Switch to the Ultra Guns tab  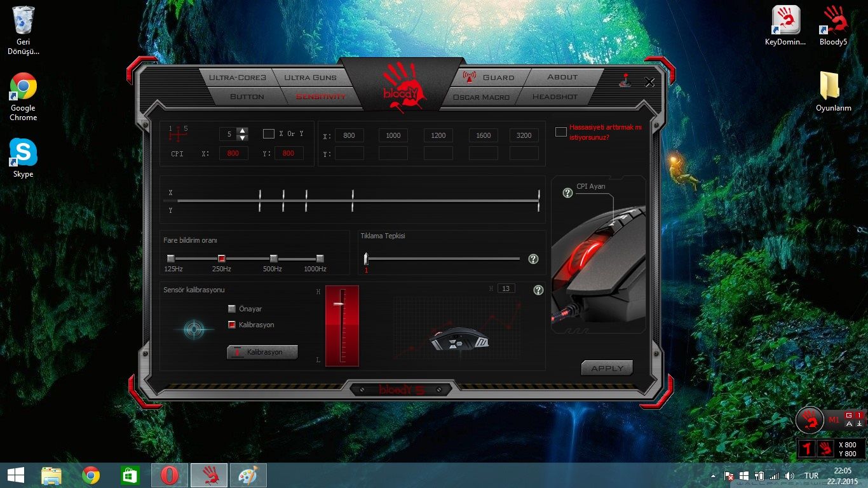[310, 78]
